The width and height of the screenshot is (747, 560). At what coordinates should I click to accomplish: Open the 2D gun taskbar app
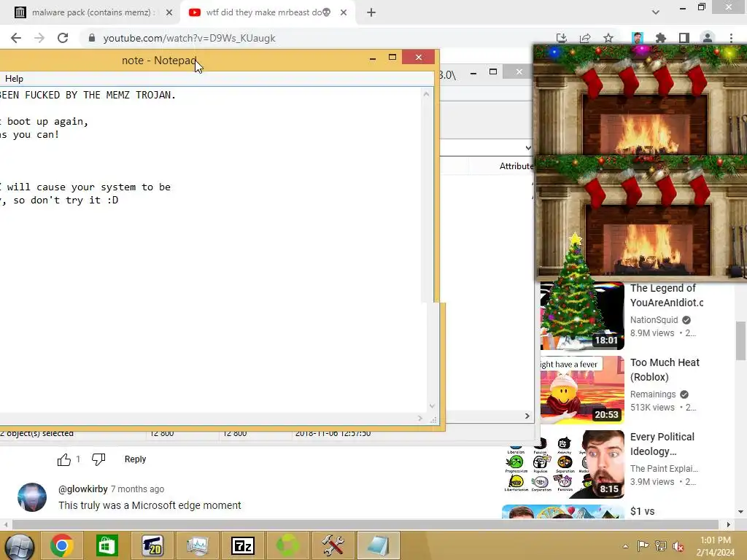(x=152, y=545)
